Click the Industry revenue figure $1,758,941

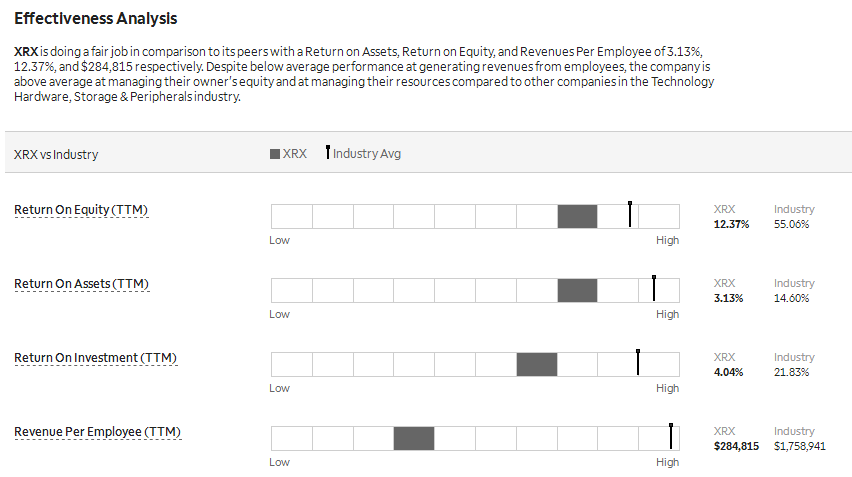tap(800, 446)
